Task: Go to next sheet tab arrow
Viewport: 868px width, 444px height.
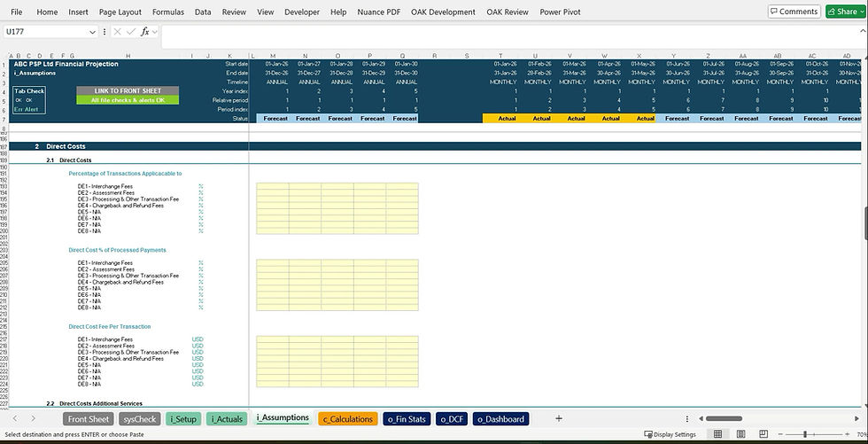Action: coord(34,418)
